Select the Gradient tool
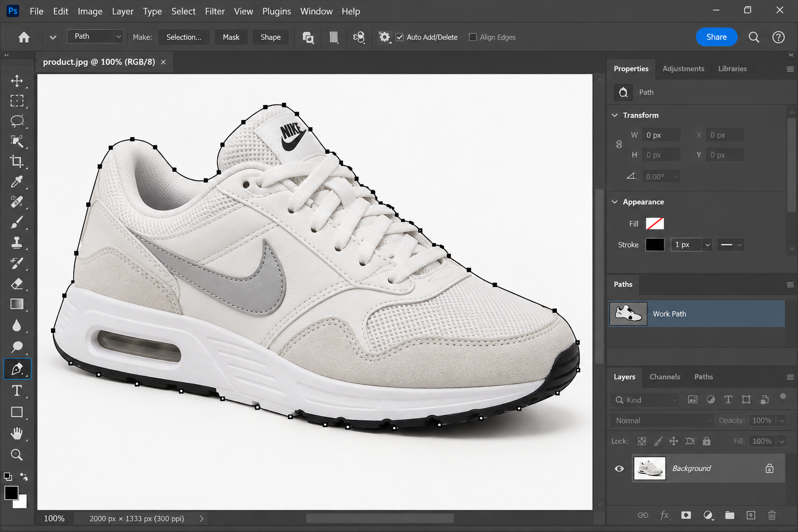The height and width of the screenshot is (532, 798). (x=17, y=304)
